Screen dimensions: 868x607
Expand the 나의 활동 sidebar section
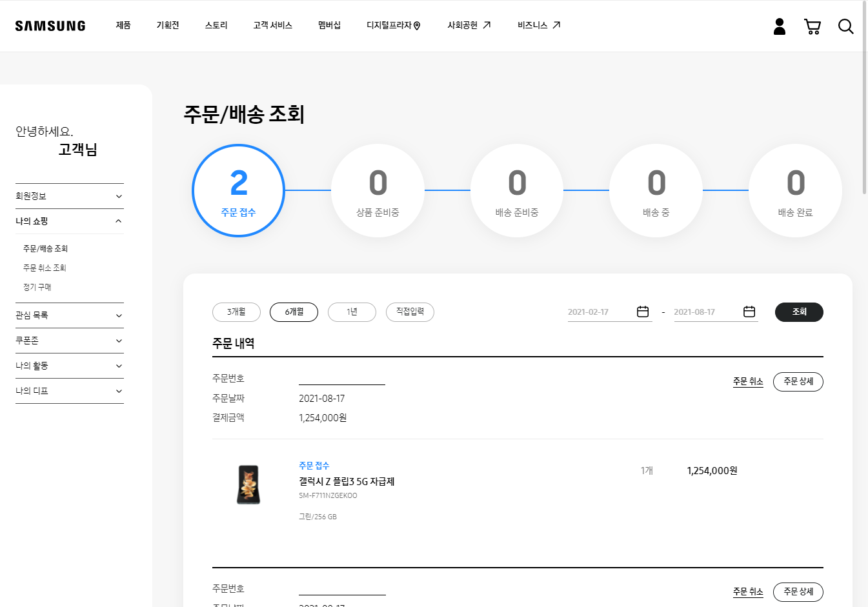(70, 366)
